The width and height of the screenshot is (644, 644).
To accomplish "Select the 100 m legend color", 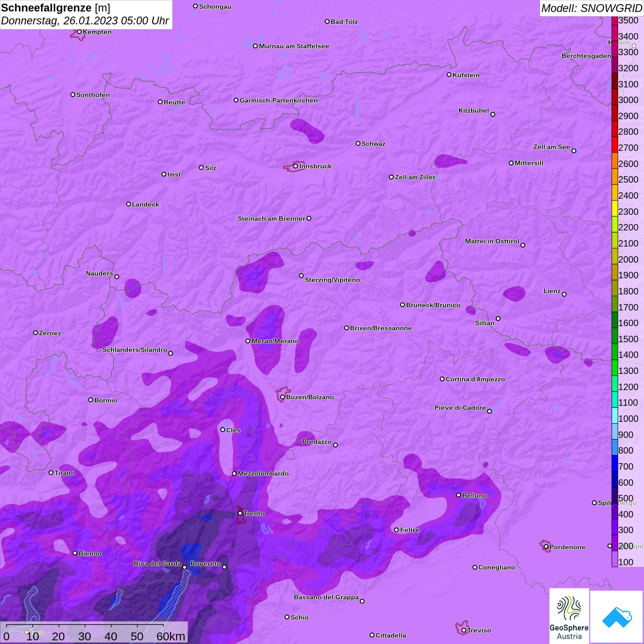I will click(615, 559).
